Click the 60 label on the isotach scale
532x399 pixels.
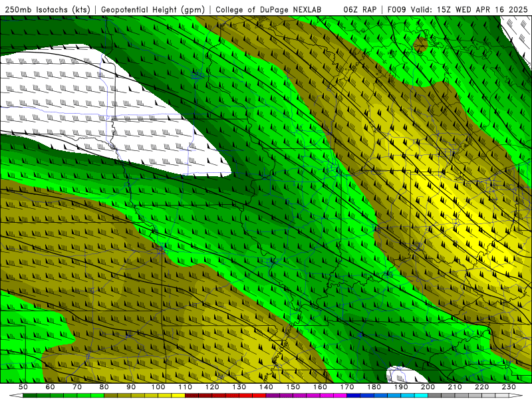tap(51, 387)
